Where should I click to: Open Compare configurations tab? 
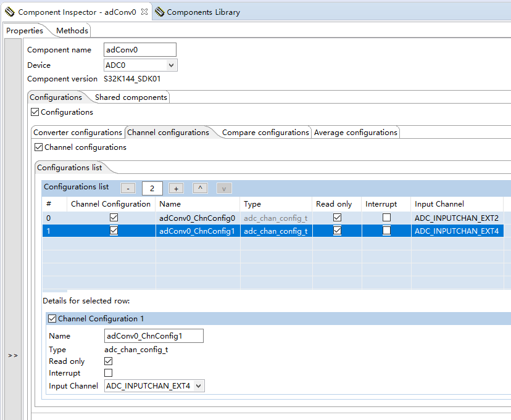[265, 133]
